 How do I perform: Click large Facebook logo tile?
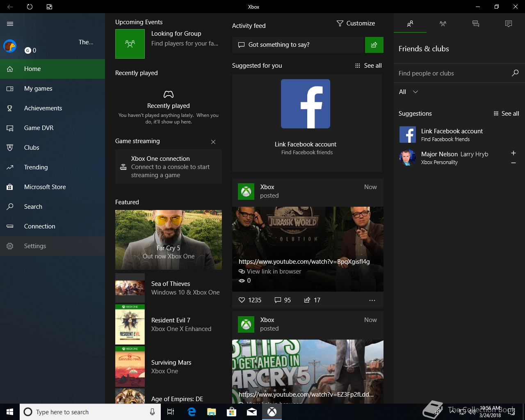click(306, 104)
